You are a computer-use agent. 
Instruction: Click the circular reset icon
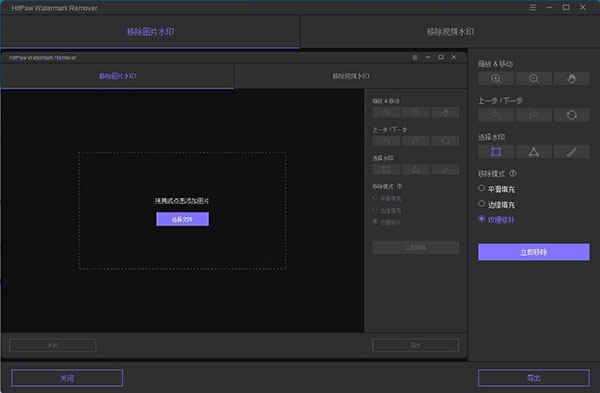click(x=572, y=115)
